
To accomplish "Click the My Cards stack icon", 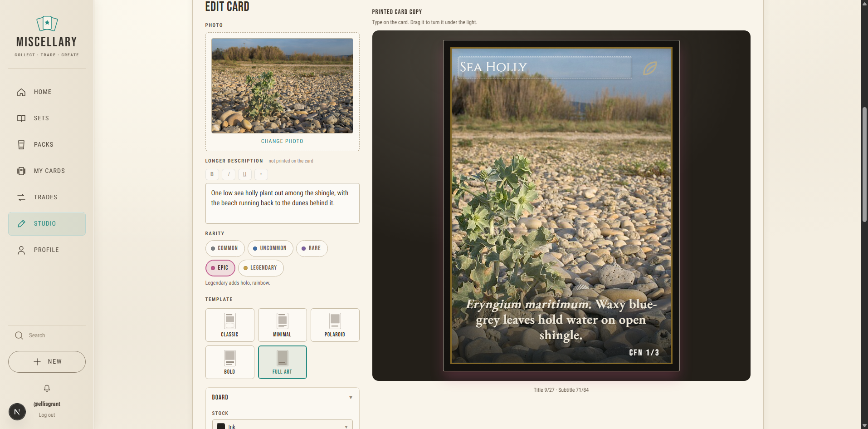I will (21, 171).
